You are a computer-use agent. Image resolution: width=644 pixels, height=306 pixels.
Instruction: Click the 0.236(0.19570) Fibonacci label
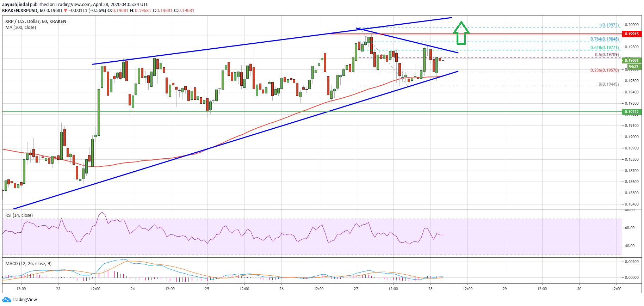(605, 71)
